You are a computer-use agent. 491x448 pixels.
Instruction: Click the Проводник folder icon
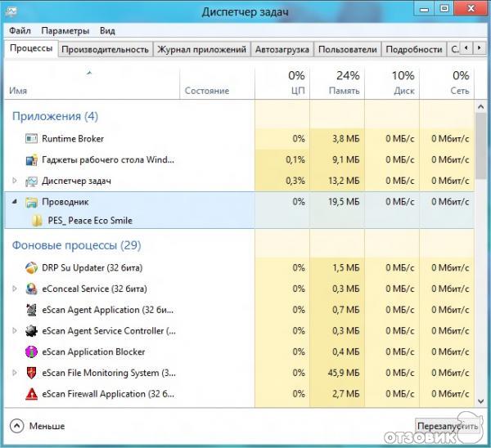pyautogui.click(x=31, y=202)
